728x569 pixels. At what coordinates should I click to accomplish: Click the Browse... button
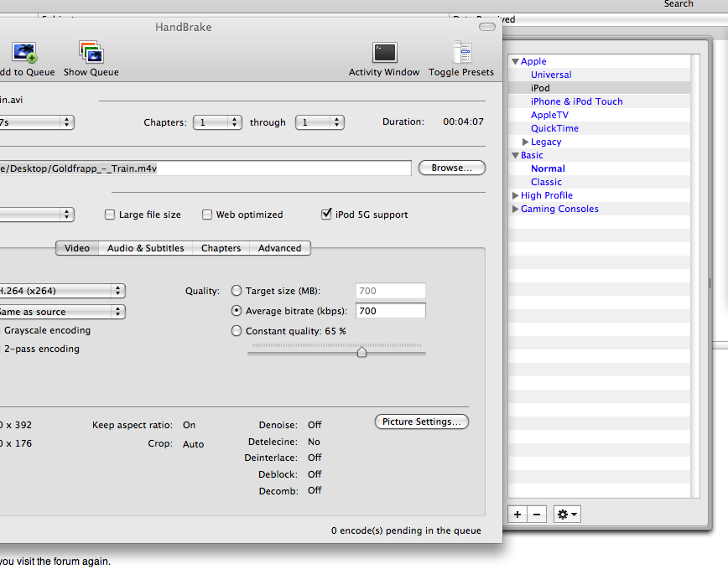(x=452, y=168)
